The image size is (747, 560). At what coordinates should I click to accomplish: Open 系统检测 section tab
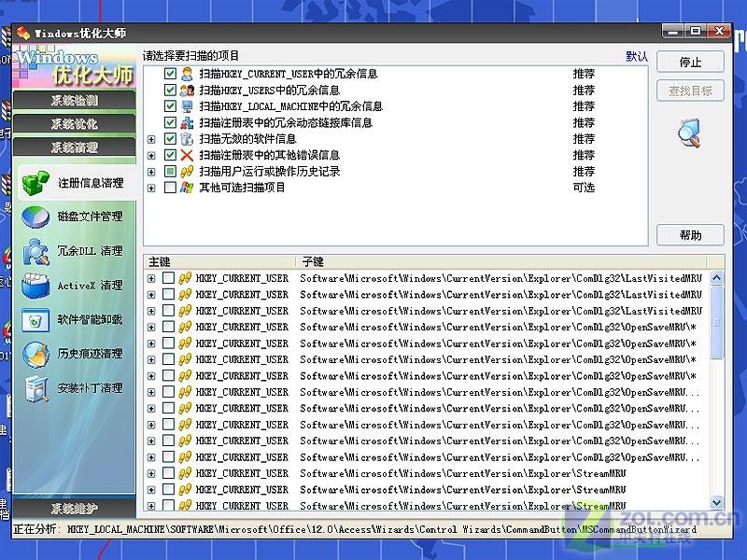tap(75, 101)
